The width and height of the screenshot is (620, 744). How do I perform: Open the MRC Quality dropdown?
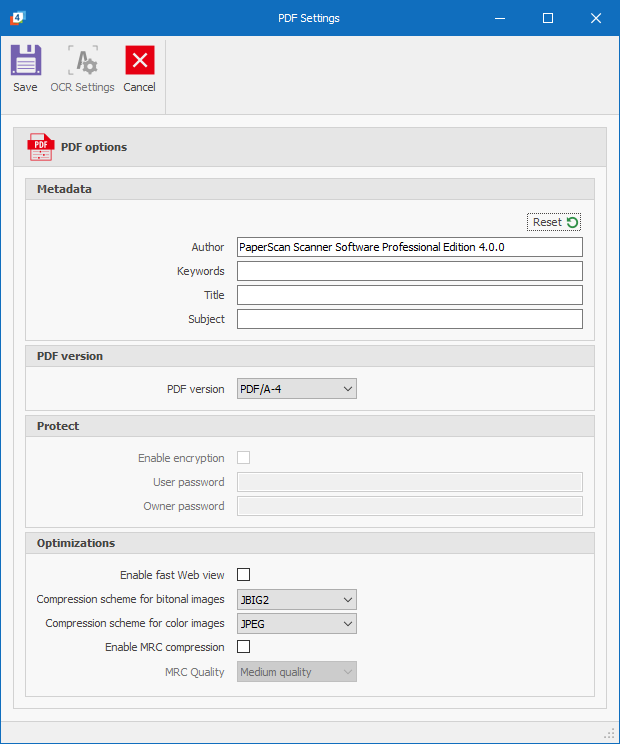pos(297,672)
